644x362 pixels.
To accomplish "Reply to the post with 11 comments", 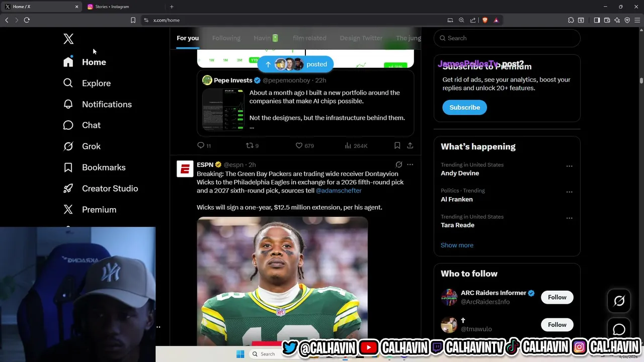I will click(x=204, y=146).
